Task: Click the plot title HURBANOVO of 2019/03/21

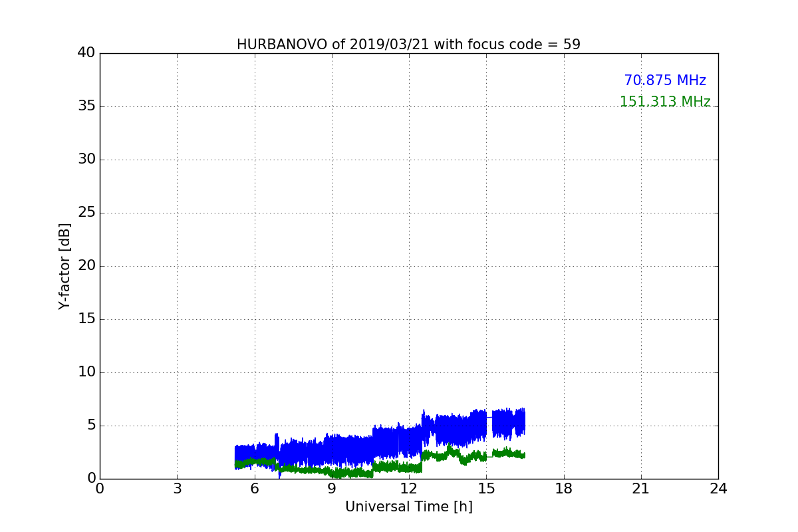Action: pyautogui.click(x=408, y=45)
